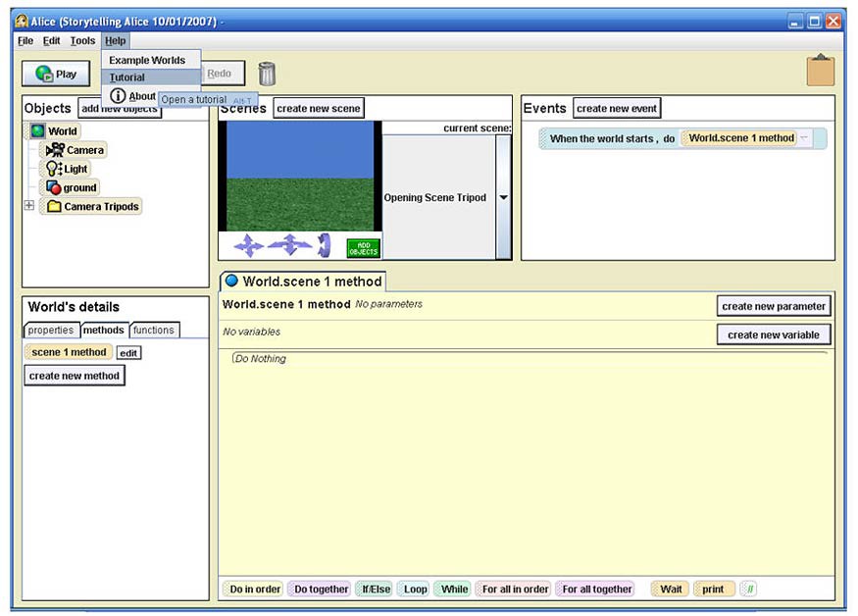Viewport: 858px width, 616px height.
Task: Click the print tile
Action: [x=713, y=590]
